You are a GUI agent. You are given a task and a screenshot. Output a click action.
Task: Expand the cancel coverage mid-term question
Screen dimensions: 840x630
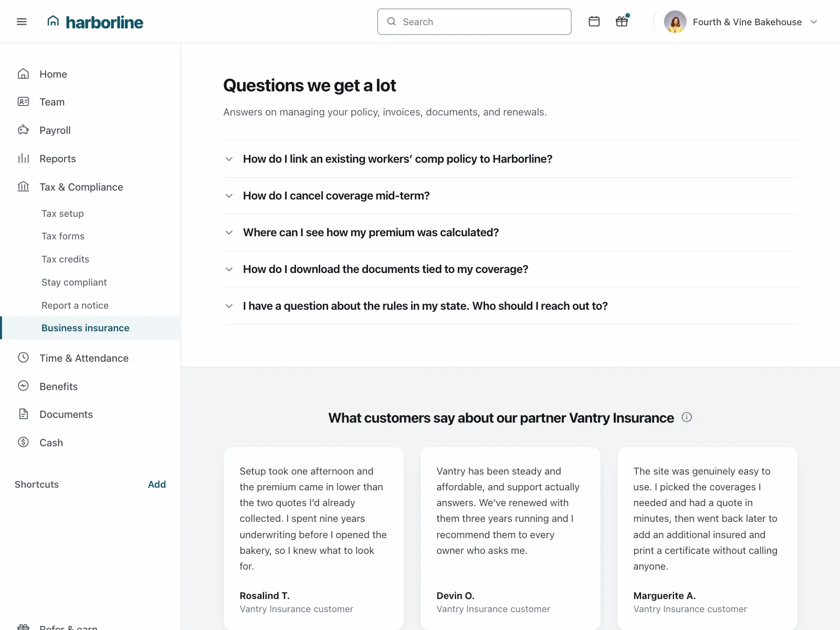point(510,196)
